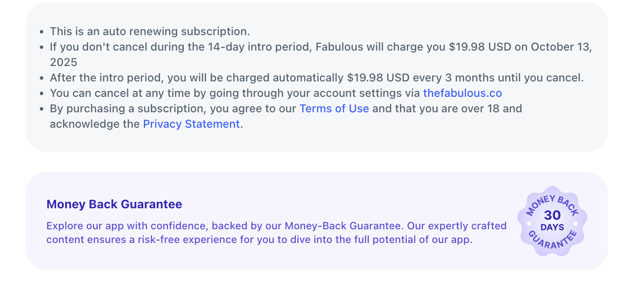Open the Terms of Use link

click(334, 108)
